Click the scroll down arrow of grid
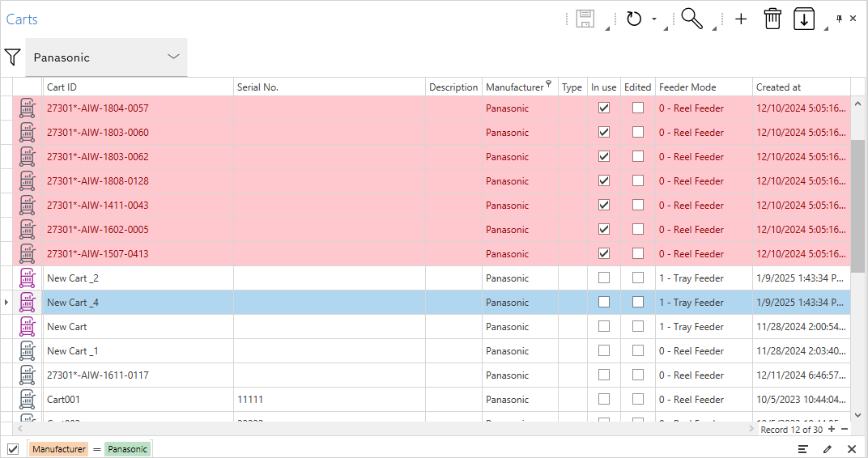868x458 pixels. pyautogui.click(x=857, y=415)
